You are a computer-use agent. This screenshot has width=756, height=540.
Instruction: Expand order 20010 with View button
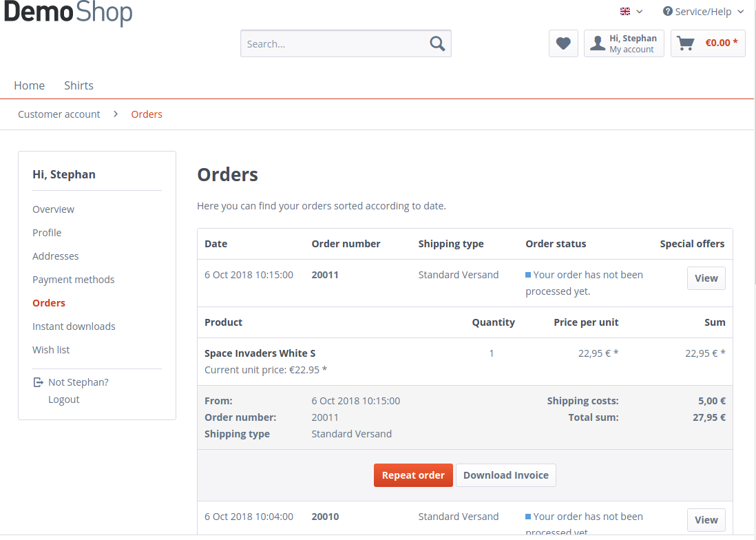(706, 520)
